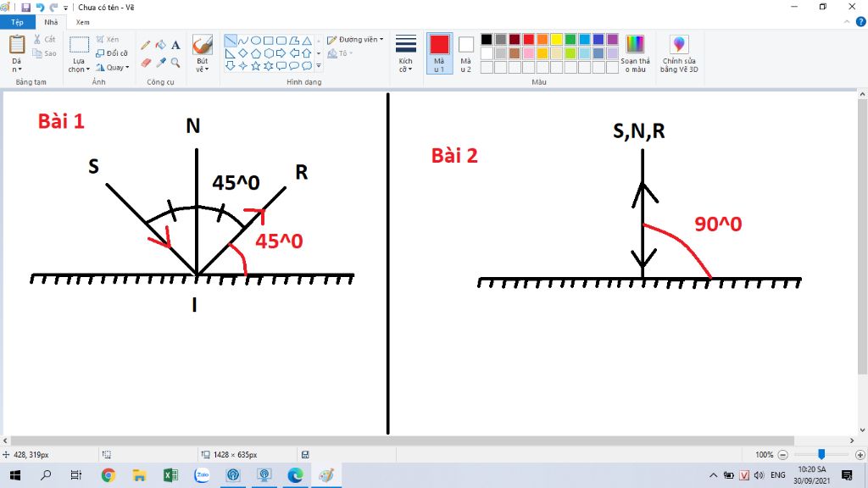Expand the shapes gallery More arrow
868x488 pixels.
319,66
